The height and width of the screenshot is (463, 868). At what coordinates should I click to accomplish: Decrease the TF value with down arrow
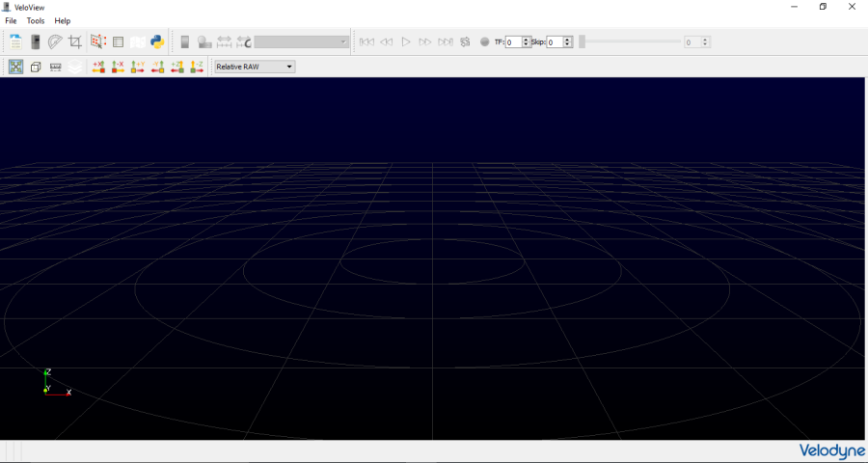coord(526,45)
